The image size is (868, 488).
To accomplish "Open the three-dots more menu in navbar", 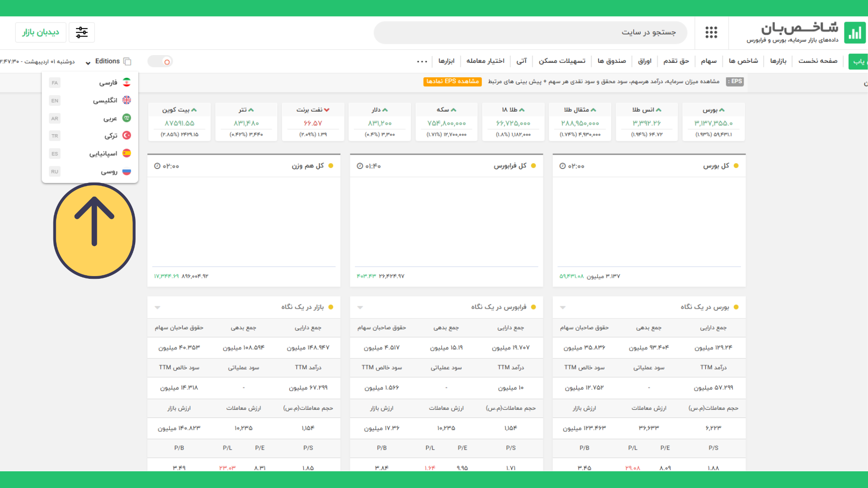I will tap(422, 61).
